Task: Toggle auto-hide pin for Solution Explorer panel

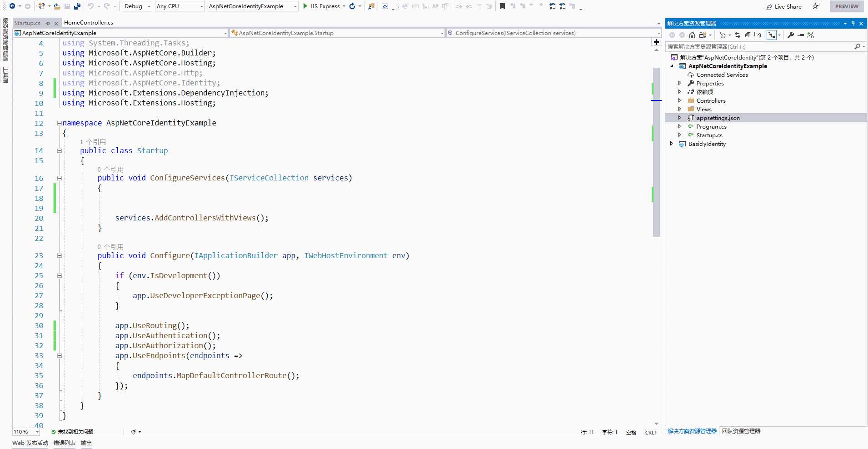Action: pos(853,23)
